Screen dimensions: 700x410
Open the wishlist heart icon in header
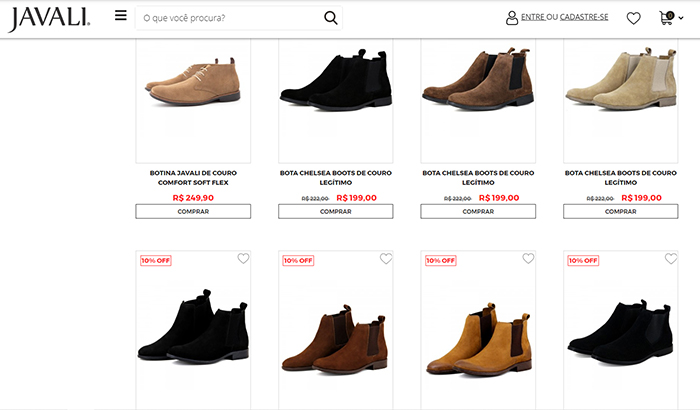pos(633,18)
